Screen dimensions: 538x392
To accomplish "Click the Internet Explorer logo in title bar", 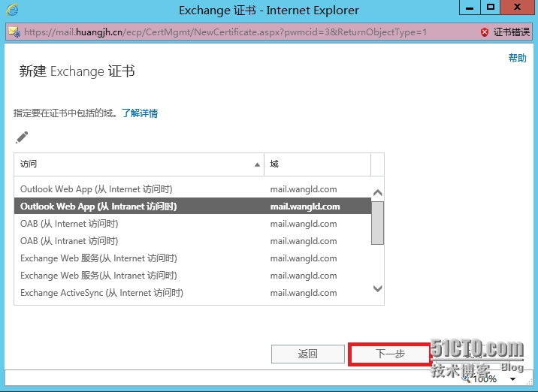I will tap(12, 10).
